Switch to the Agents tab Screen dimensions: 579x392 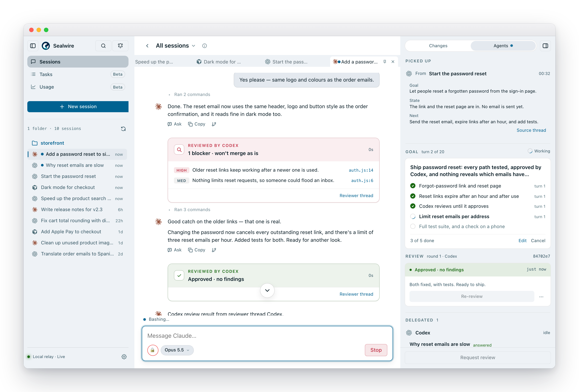pyautogui.click(x=503, y=46)
